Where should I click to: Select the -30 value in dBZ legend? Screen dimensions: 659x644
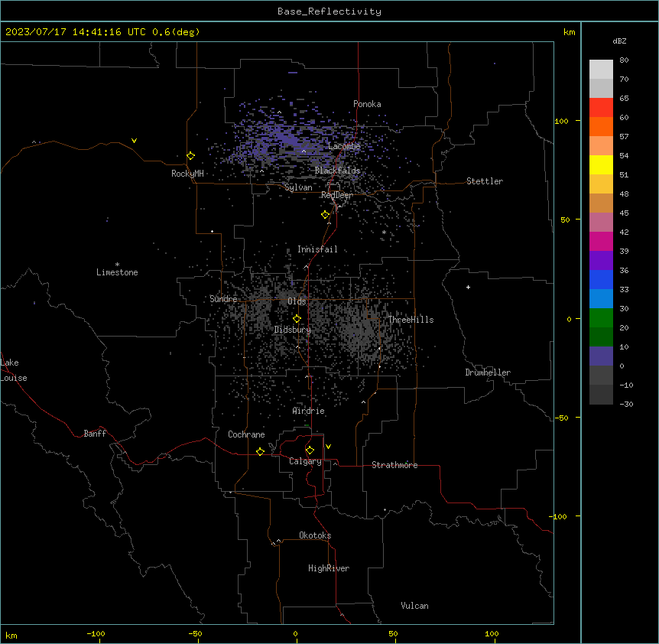pos(626,404)
